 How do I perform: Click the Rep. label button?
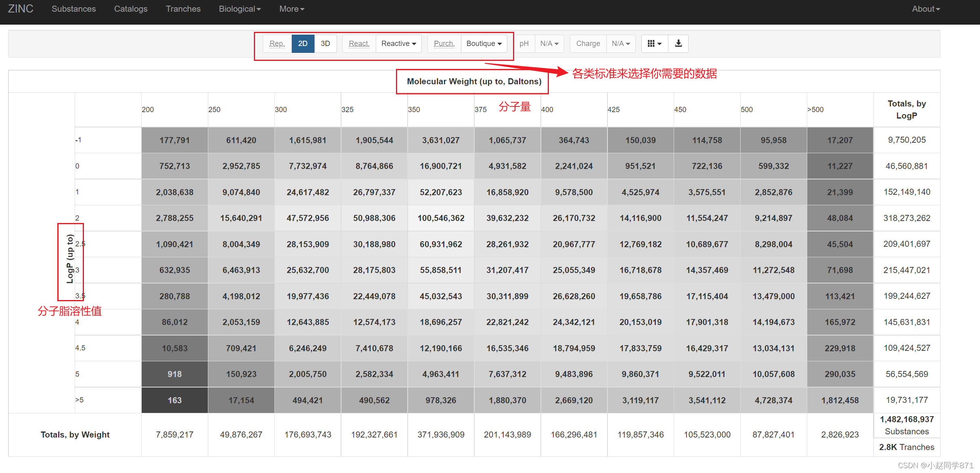277,44
